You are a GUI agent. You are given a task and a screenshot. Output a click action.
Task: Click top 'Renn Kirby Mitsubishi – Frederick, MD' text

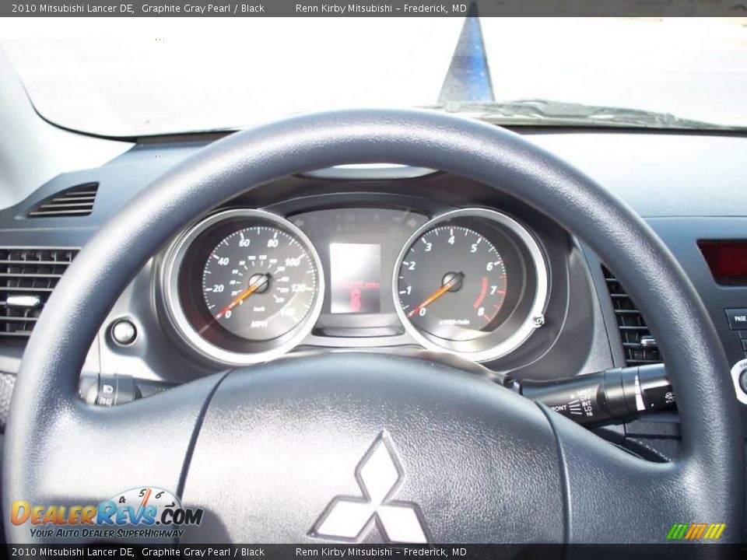381,8
